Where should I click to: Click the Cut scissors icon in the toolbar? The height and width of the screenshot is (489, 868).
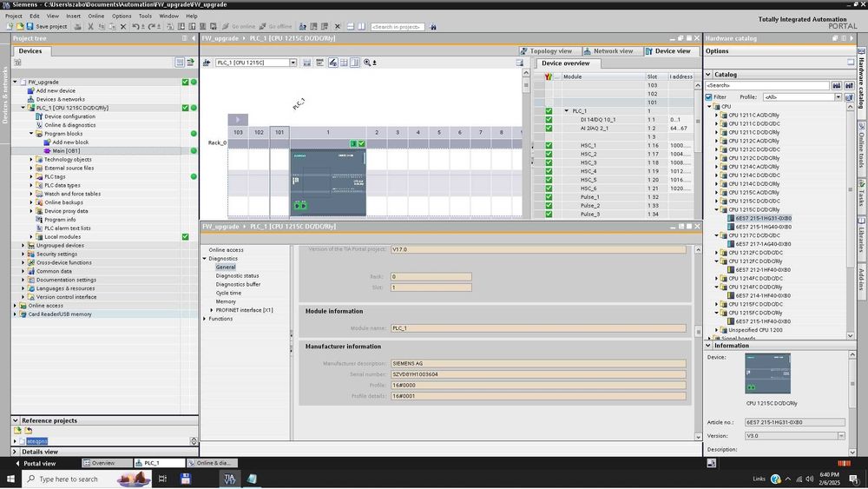click(90, 27)
